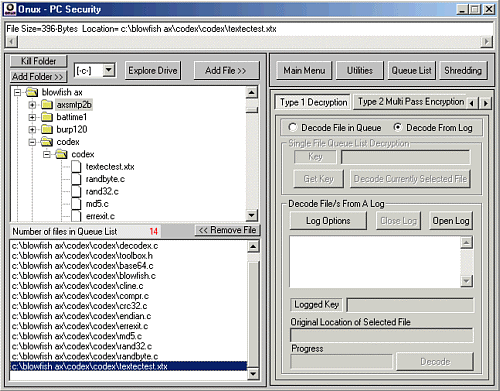Click the randbyte.c file icon in tree

point(76,179)
